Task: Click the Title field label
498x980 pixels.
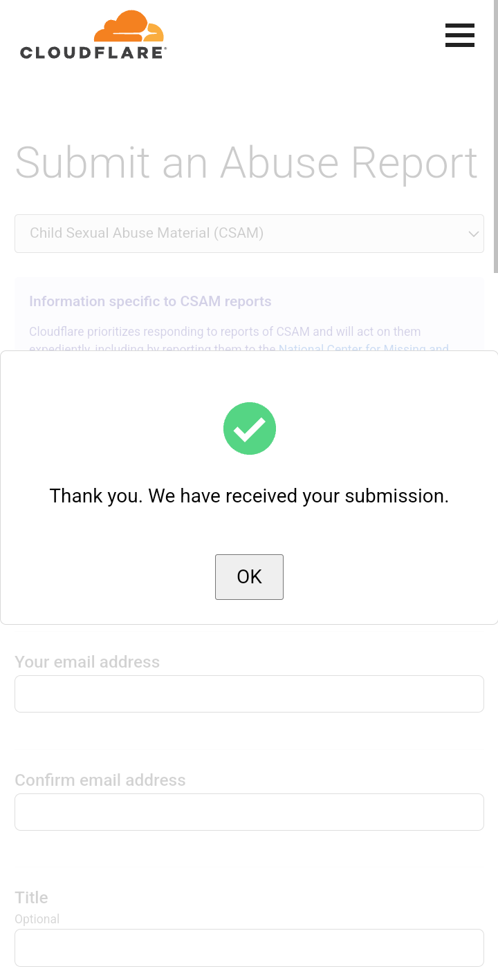Action: pos(31,898)
